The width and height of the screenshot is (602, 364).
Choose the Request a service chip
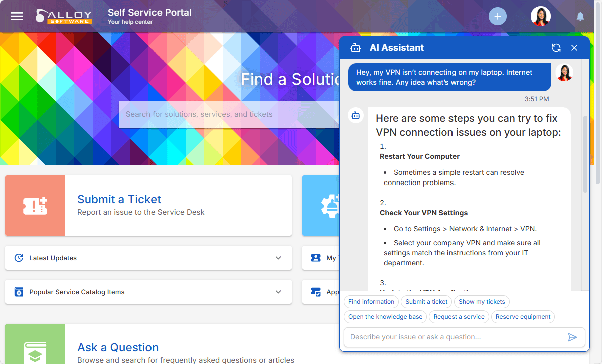click(x=459, y=317)
